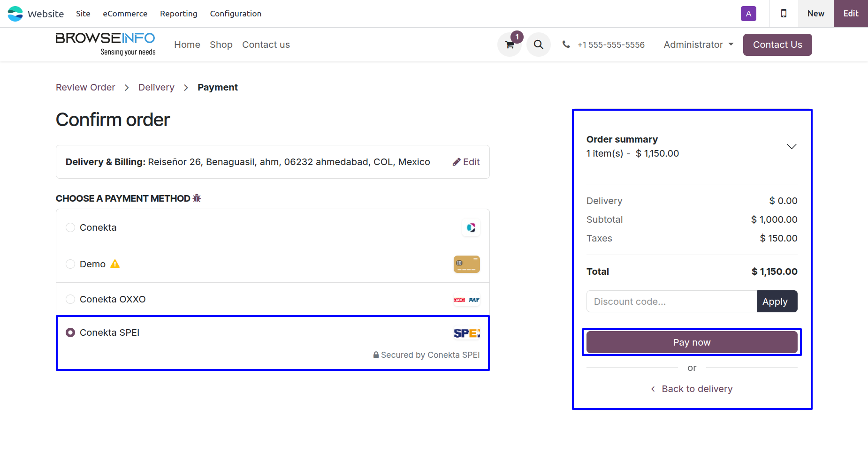Click the Conekta logo icon

471,227
